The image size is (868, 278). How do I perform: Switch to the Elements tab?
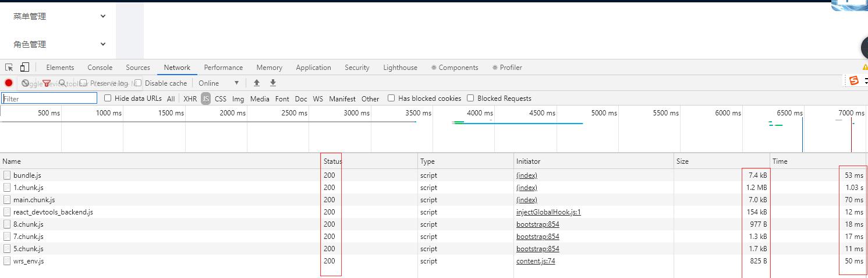pos(60,68)
